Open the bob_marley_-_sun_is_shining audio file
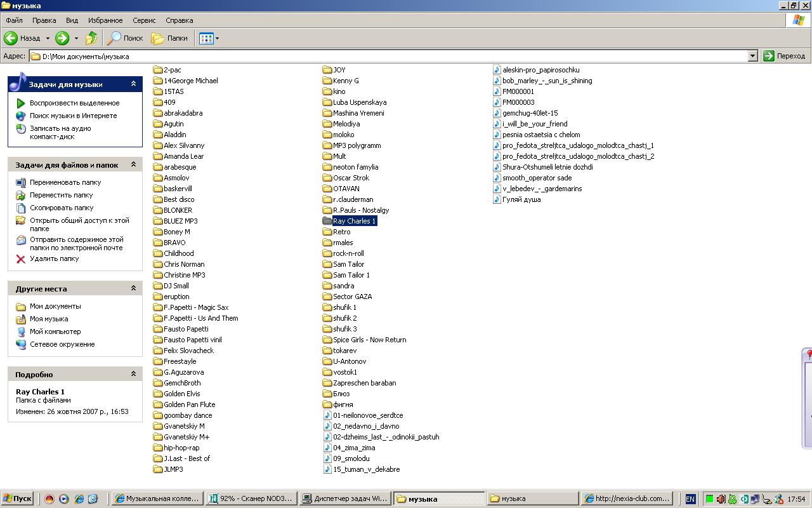The height and width of the screenshot is (508, 812). pos(547,81)
